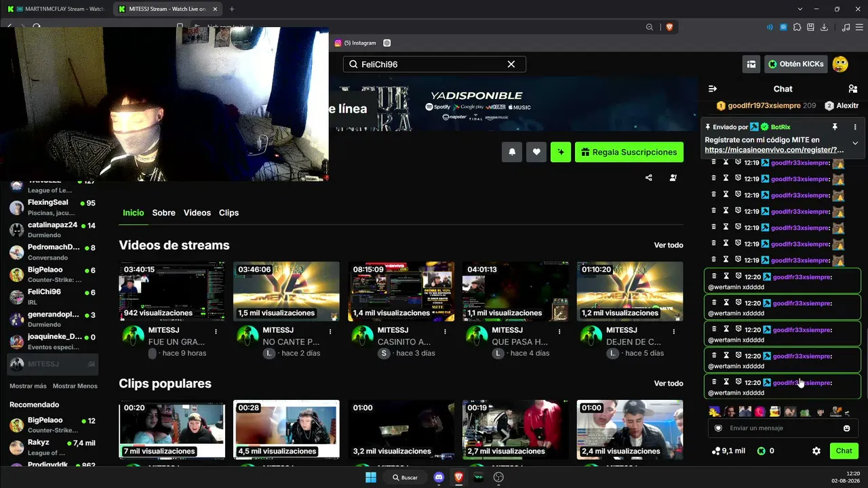Viewport: 868px width, 488px height.
Task: Open the 03:40:15 stream video thumbnail
Action: [172, 291]
